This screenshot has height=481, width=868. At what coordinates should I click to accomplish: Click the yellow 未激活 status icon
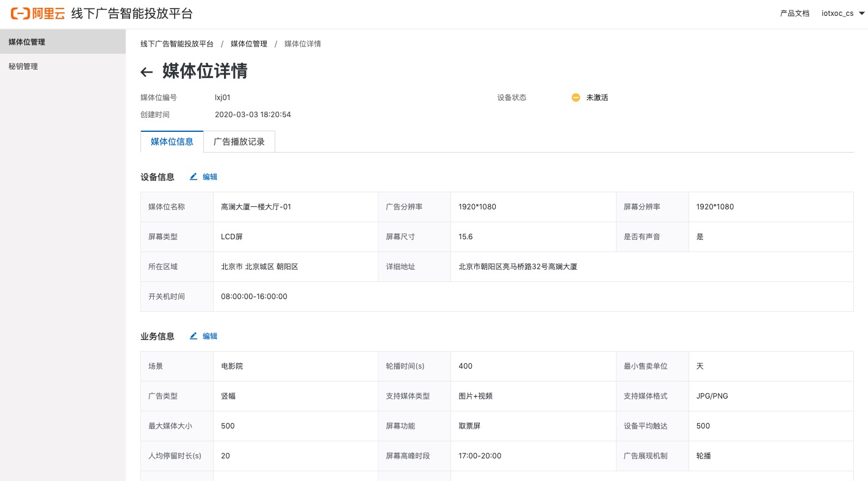click(576, 98)
